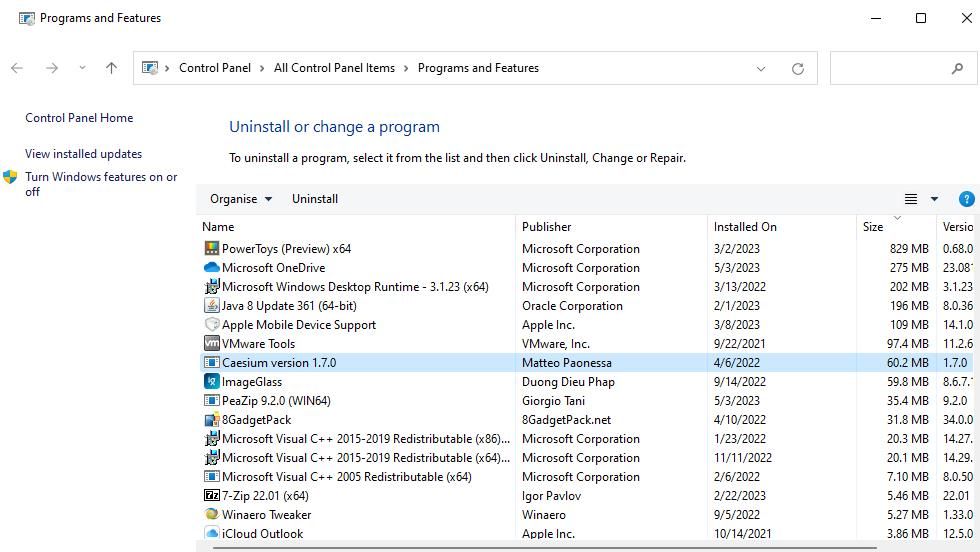Click the Programs and Features breadcrumb
Image resolution: width=980 pixels, height=552 pixels.
coord(478,68)
